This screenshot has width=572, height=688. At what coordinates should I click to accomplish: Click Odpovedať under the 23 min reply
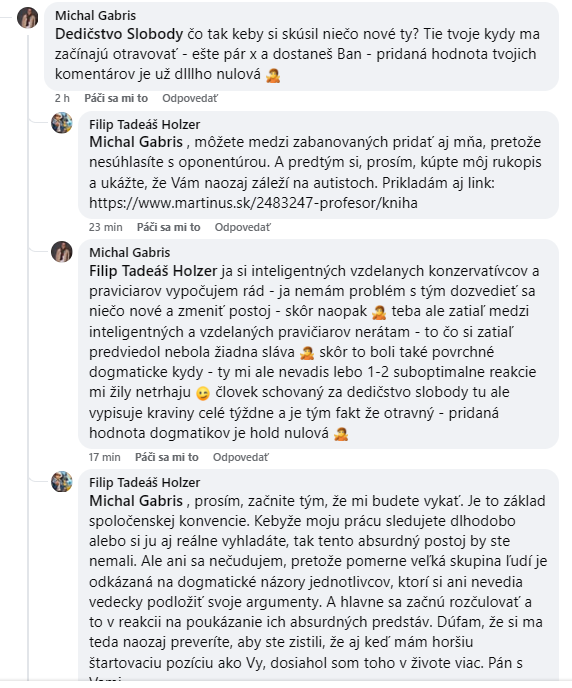pyautogui.click(x=242, y=227)
